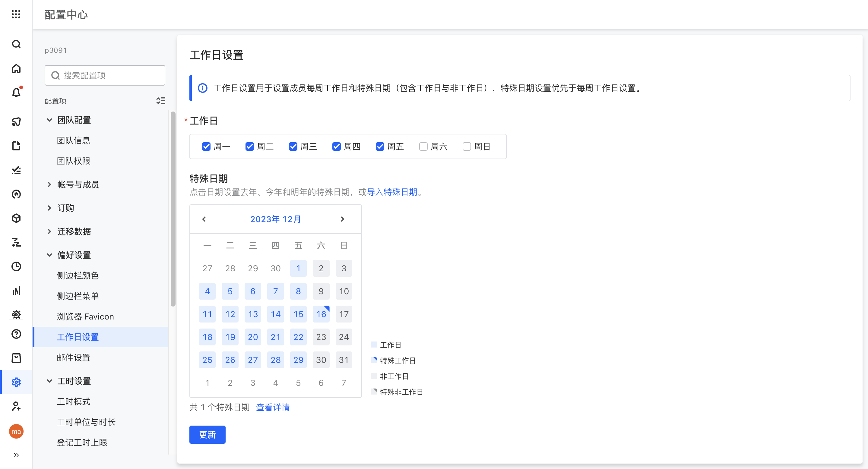The height and width of the screenshot is (469, 868).
Task: Go to home via house icon
Action: pos(16,69)
